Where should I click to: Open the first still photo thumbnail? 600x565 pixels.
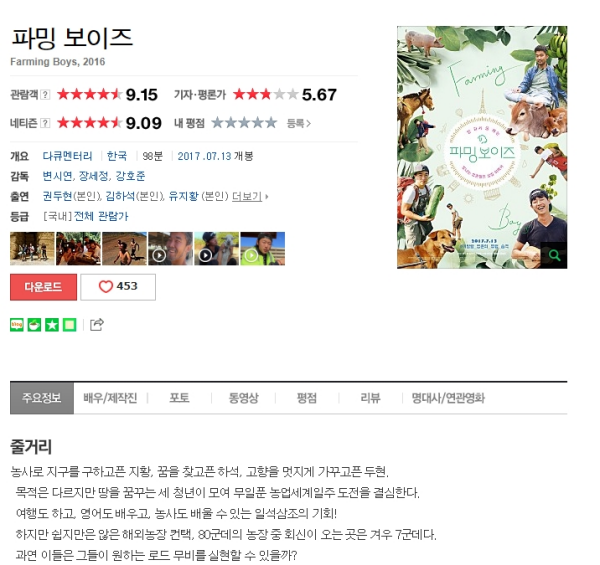click(x=32, y=249)
